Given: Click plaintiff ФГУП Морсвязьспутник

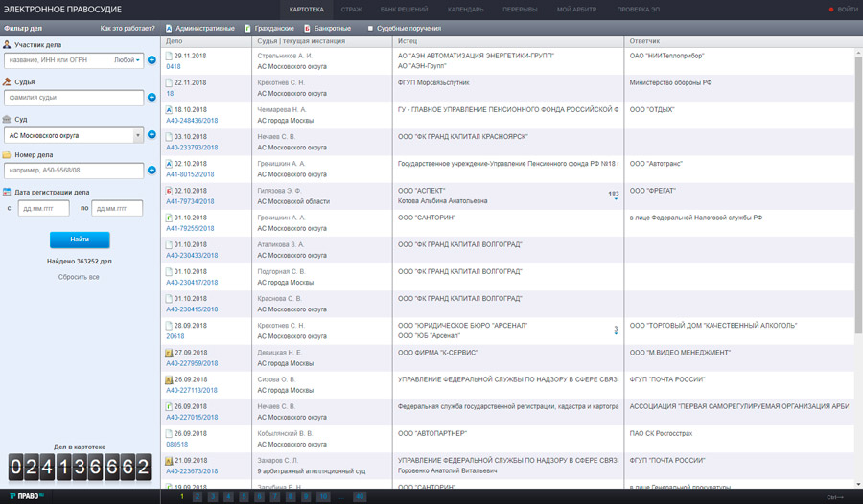Looking at the screenshot, I should pyautogui.click(x=433, y=82).
